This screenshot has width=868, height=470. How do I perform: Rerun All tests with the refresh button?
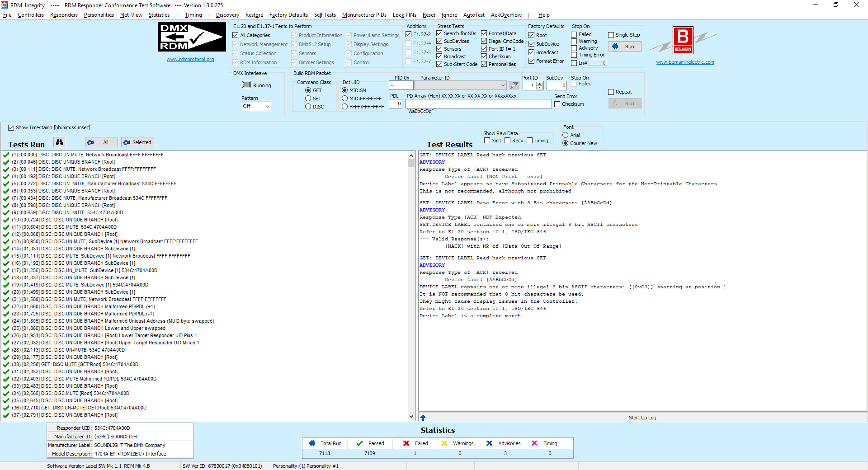click(101, 142)
